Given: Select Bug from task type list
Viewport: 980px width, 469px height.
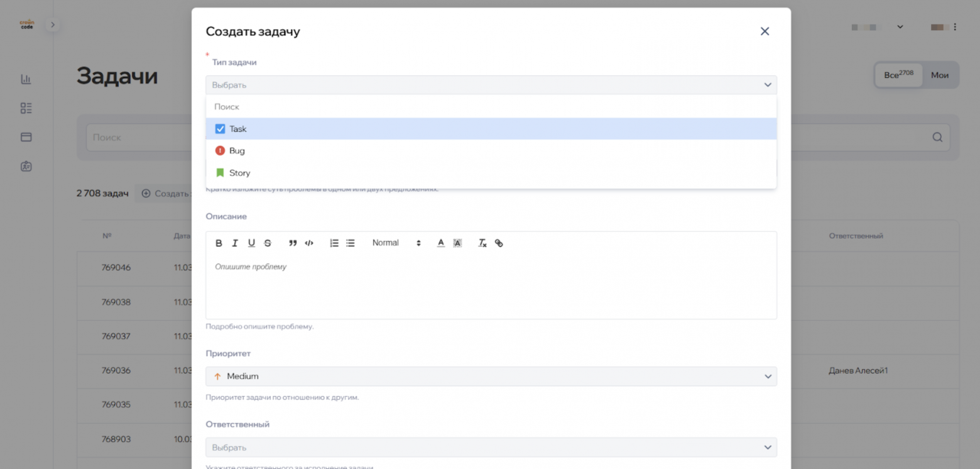Looking at the screenshot, I should [237, 151].
